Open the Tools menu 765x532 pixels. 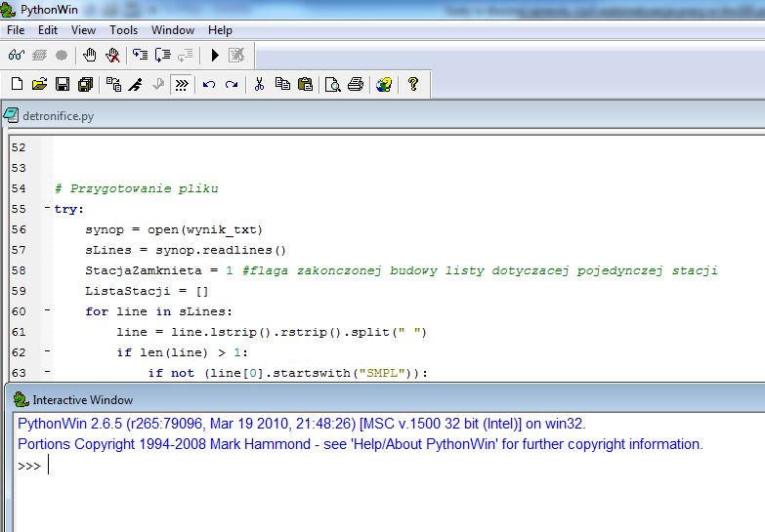pyautogui.click(x=123, y=30)
